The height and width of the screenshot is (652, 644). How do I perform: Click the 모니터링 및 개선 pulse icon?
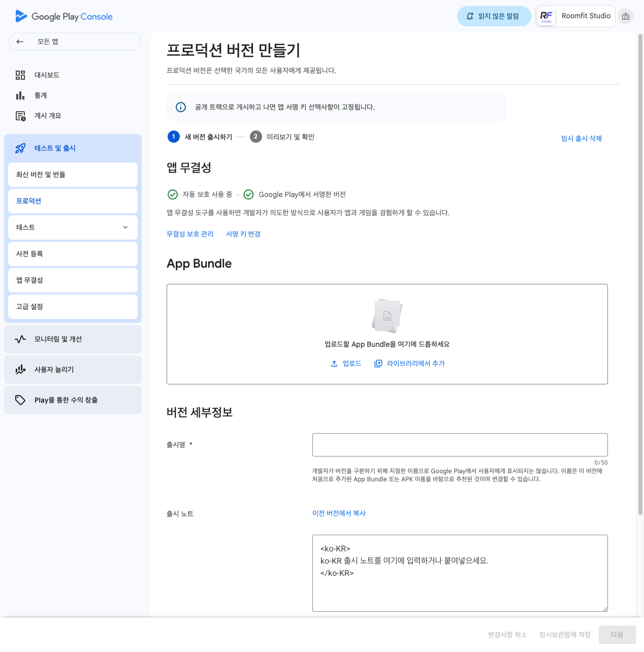(20, 339)
